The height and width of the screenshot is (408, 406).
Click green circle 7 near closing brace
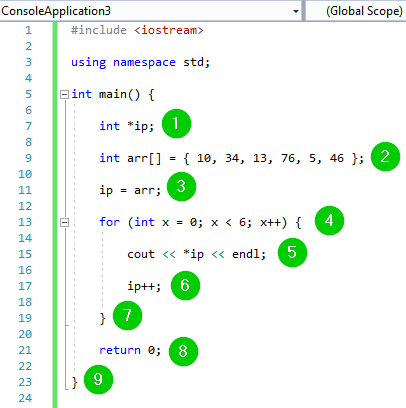pyautogui.click(x=127, y=315)
